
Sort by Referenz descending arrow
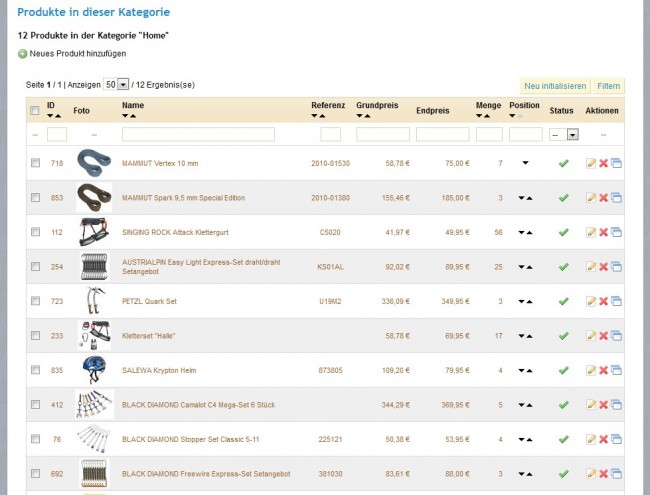tap(314, 116)
